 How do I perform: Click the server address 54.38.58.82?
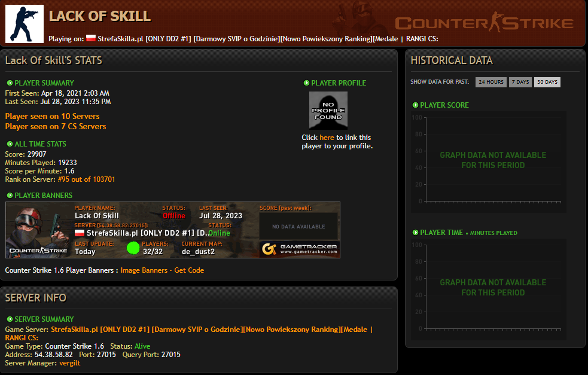(54, 355)
